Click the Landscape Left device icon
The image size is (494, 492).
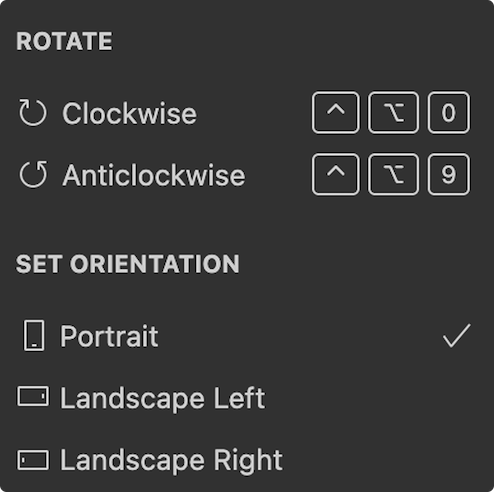(33, 396)
